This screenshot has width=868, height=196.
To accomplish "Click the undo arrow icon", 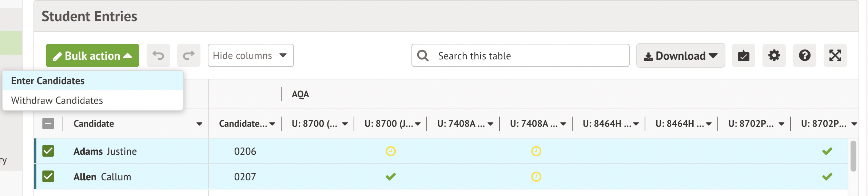I will 158,55.
